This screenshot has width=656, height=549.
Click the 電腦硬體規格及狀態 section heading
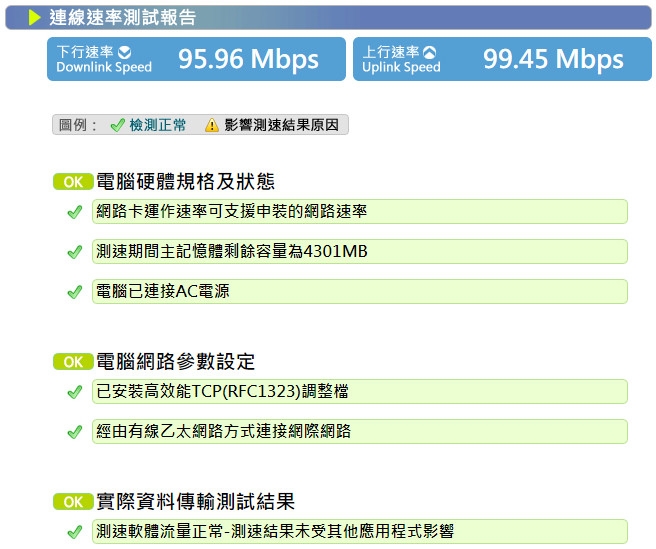click(x=185, y=182)
